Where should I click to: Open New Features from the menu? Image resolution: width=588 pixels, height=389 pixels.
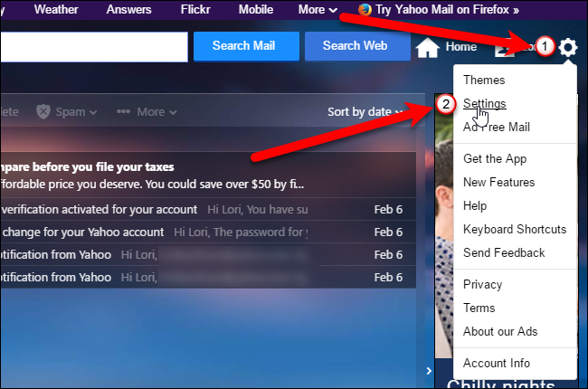499,183
